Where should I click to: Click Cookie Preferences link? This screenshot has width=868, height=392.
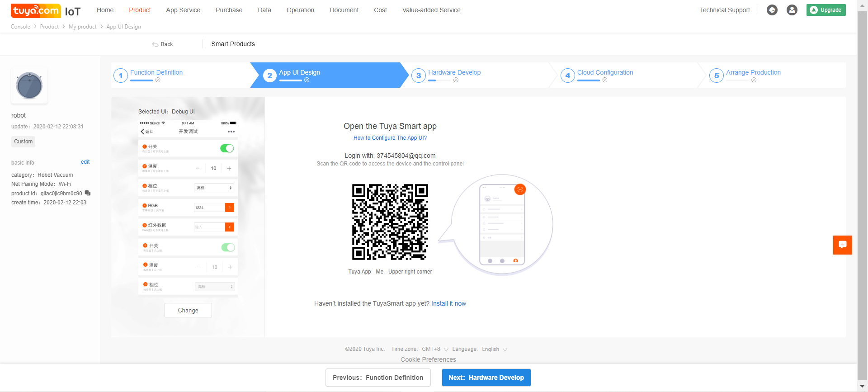click(428, 359)
